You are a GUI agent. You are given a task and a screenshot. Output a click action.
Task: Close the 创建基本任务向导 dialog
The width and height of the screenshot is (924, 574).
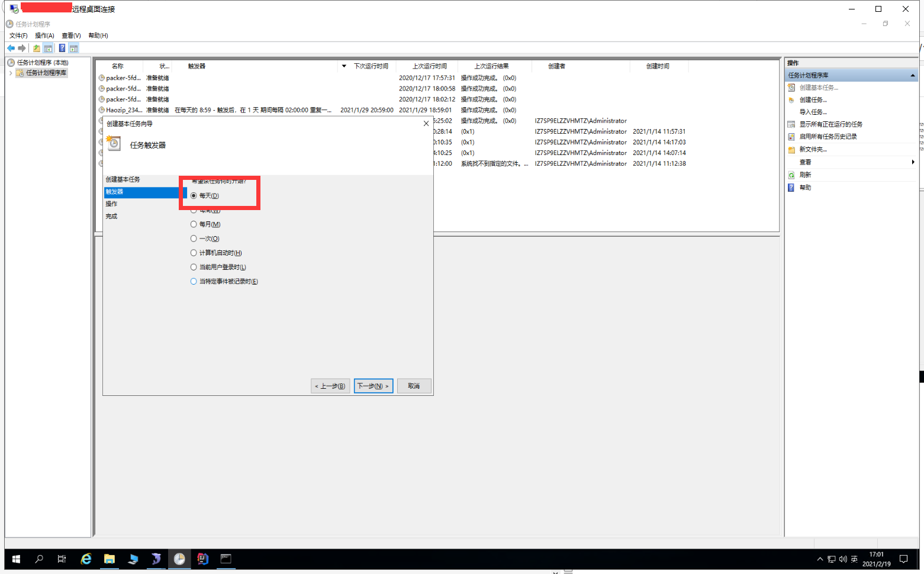[x=426, y=124]
